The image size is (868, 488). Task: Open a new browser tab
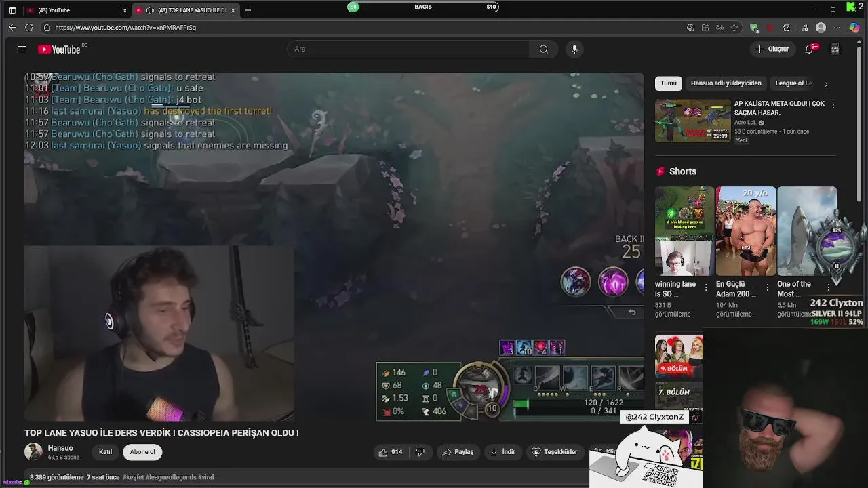click(248, 10)
